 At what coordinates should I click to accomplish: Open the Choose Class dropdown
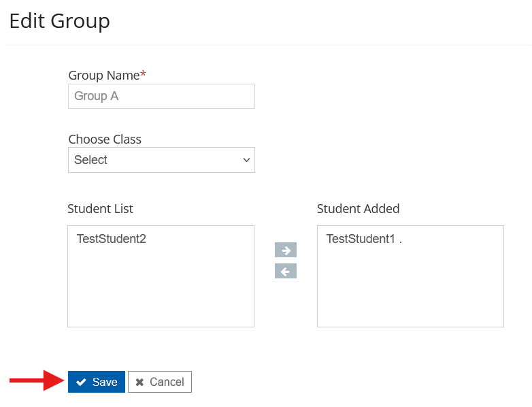pos(161,160)
